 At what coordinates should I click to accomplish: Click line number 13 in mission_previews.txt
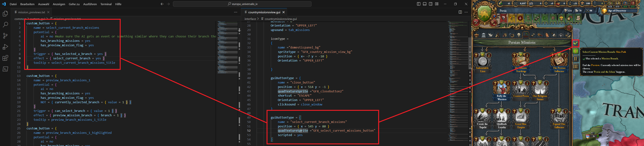pyautogui.click(x=19, y=76)
